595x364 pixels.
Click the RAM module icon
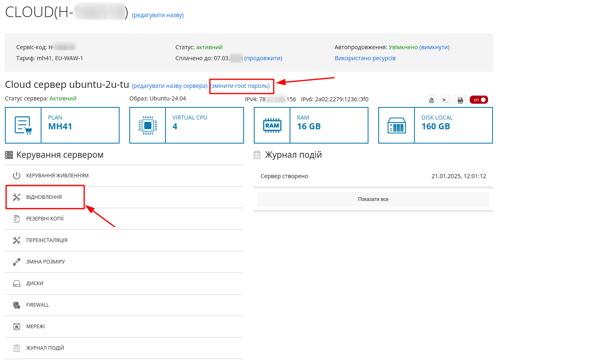click(272, 125)
